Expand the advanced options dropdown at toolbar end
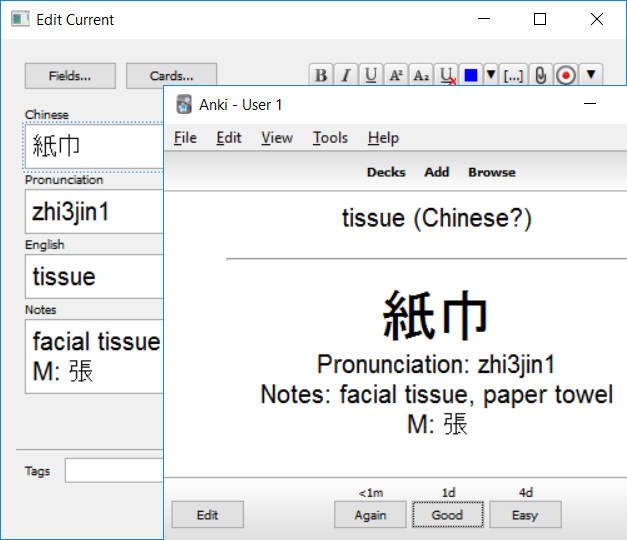This screenshot has height=540, width=627. (591, 75)
